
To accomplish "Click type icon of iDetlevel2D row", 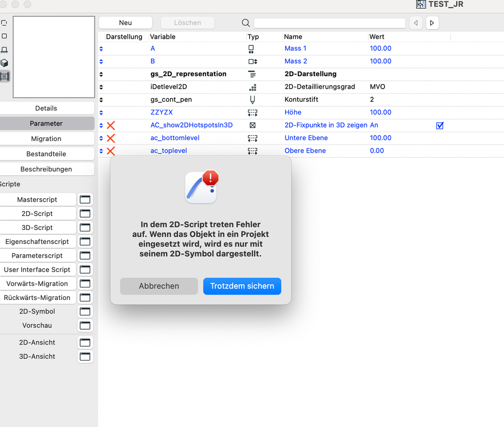I will tap(253, 87).
